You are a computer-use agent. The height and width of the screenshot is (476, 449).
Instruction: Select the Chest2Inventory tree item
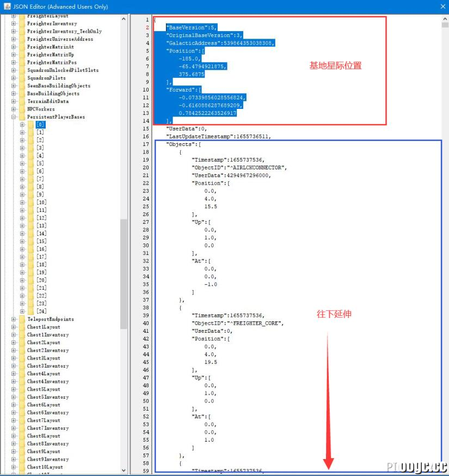pyautogui.click(x=48, y=350)
